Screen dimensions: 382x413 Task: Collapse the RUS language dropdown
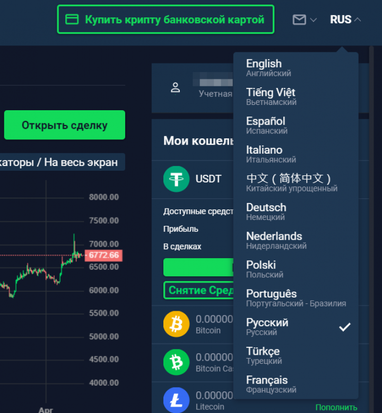click(x=345, y=20)
